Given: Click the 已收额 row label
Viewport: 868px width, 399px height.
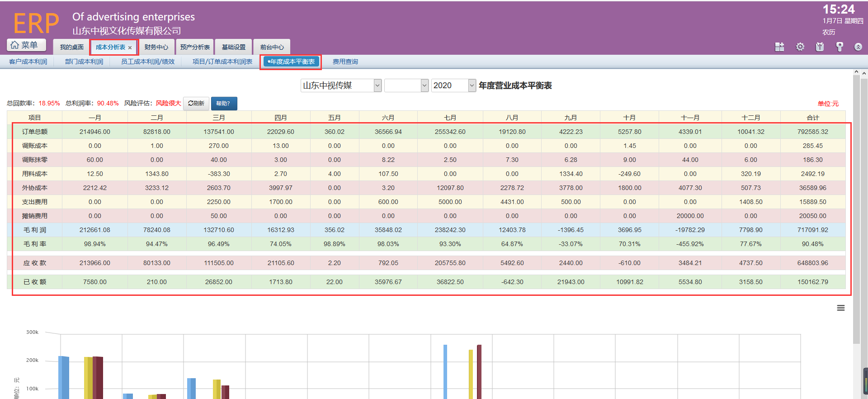Looking at the screenshot, I should (35, 282).
